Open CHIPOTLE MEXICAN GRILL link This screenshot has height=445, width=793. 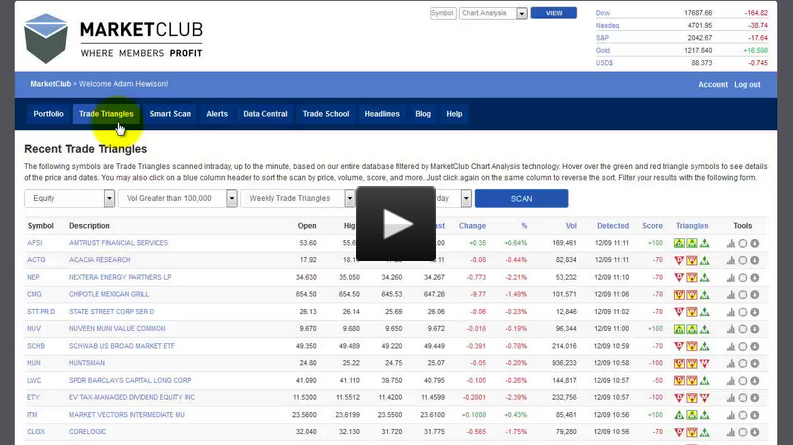(109, 294)
